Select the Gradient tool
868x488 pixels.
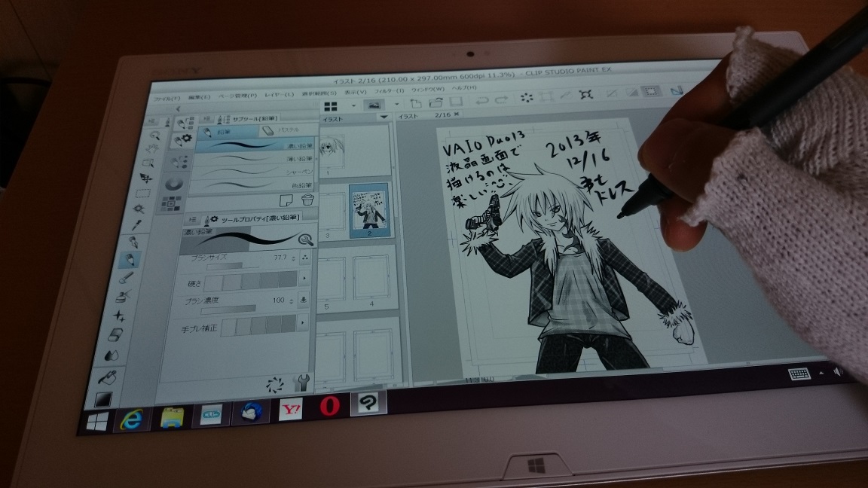(103, 398)
